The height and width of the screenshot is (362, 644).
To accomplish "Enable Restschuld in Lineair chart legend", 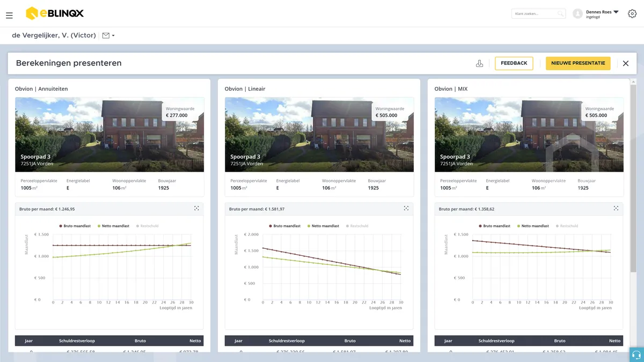I will coord(357,226).
